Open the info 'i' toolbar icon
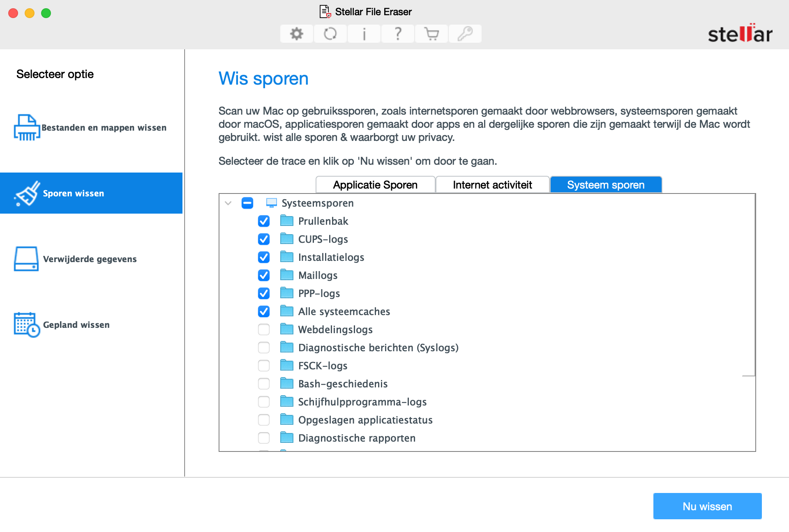Image resolution: width=789 pixels, height=532 pixels. (364, 34)
